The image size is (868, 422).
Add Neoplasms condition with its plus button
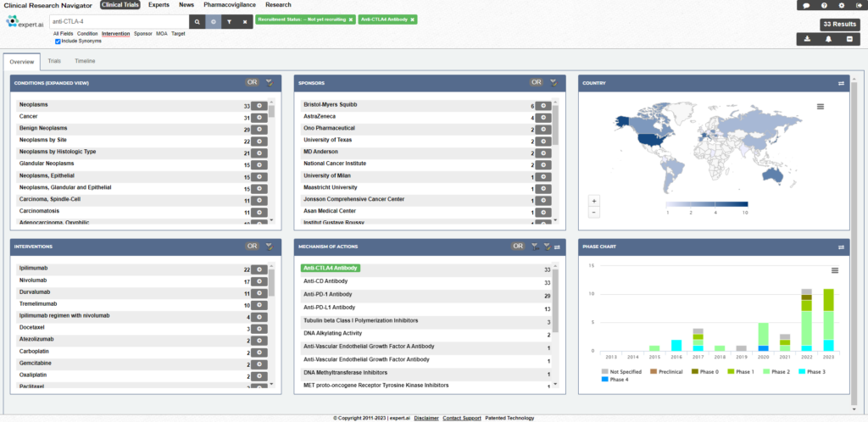click(x=259, y=106)
